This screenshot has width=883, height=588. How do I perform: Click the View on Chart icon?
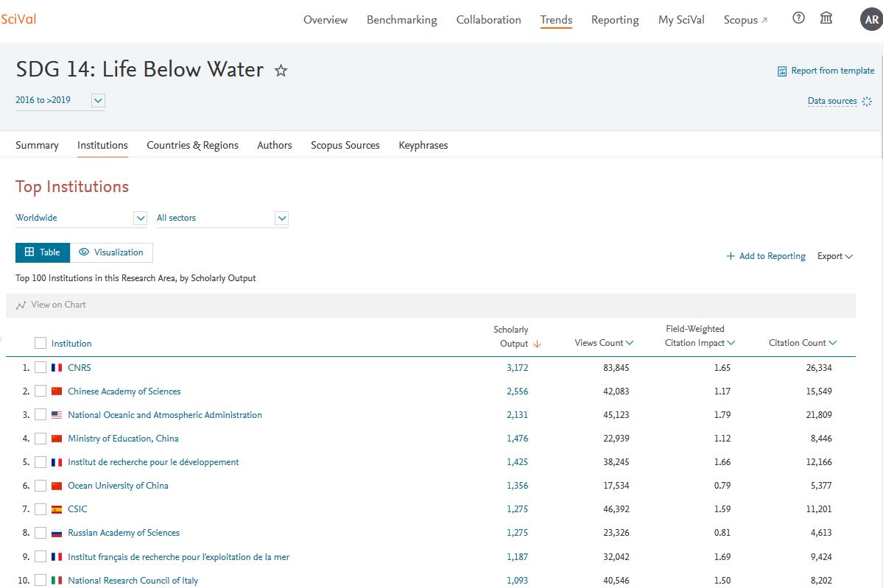[x=21, y=305]
